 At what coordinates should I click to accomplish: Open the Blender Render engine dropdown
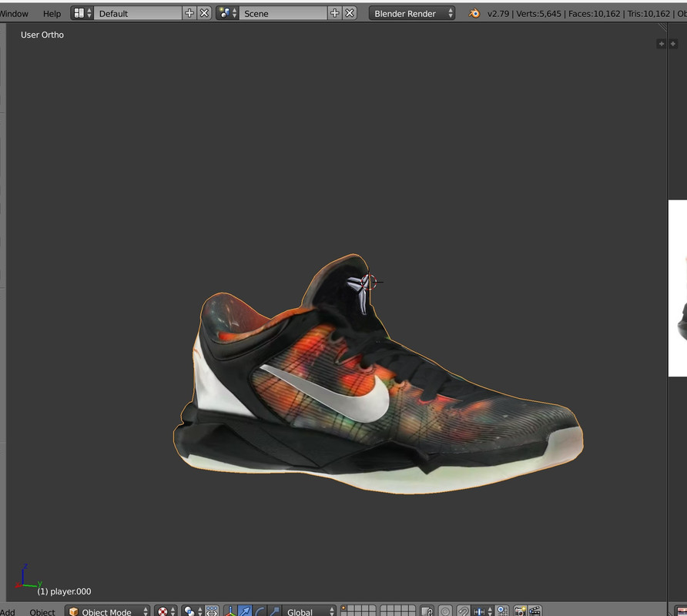(x=412, y=13)
